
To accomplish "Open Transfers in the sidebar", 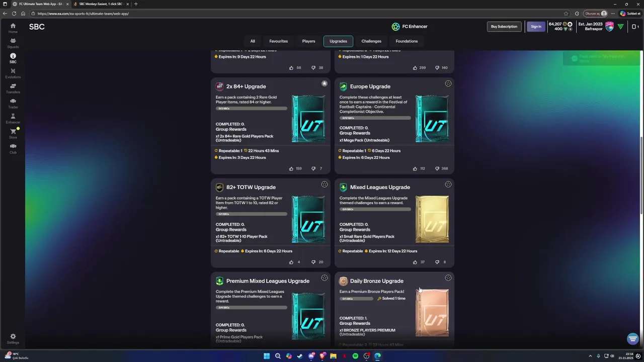I will pos(13,88).
